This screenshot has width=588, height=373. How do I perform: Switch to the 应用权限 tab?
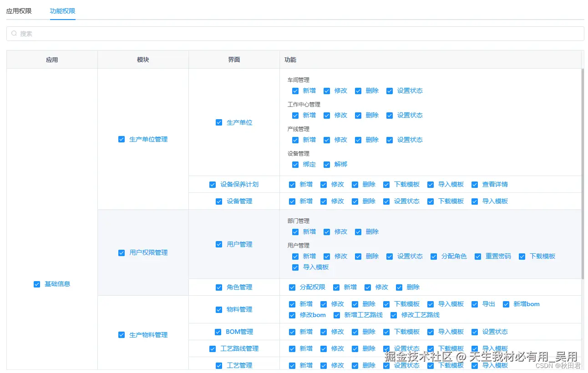click(19, 11)
